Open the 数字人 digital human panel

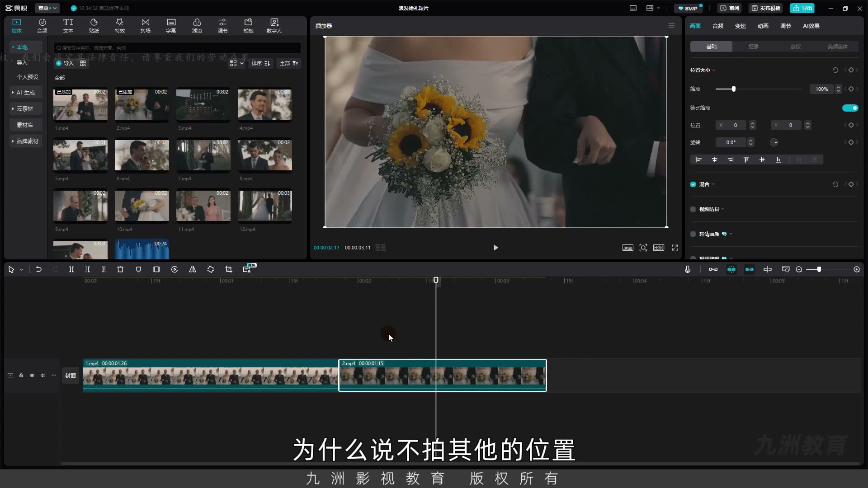point(274,26)
